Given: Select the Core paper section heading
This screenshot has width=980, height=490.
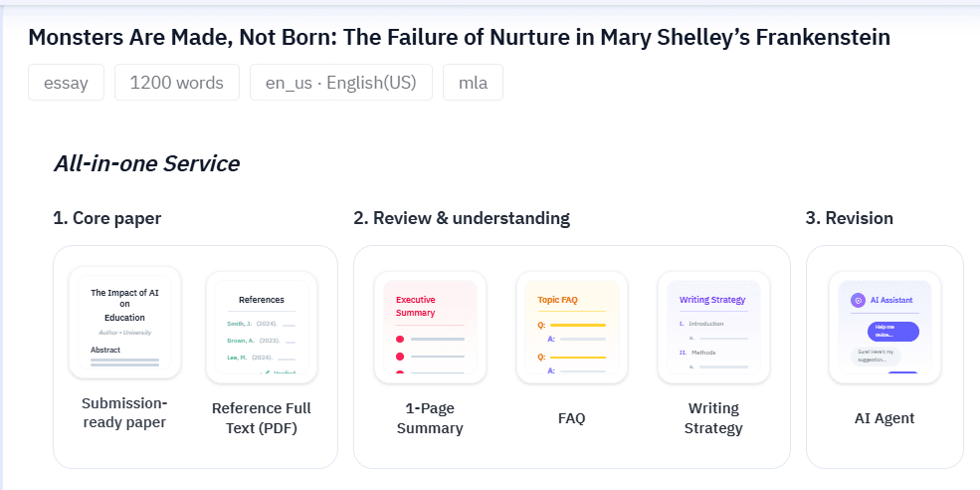Looking at the screenshot, I should [x=107, y=218].
